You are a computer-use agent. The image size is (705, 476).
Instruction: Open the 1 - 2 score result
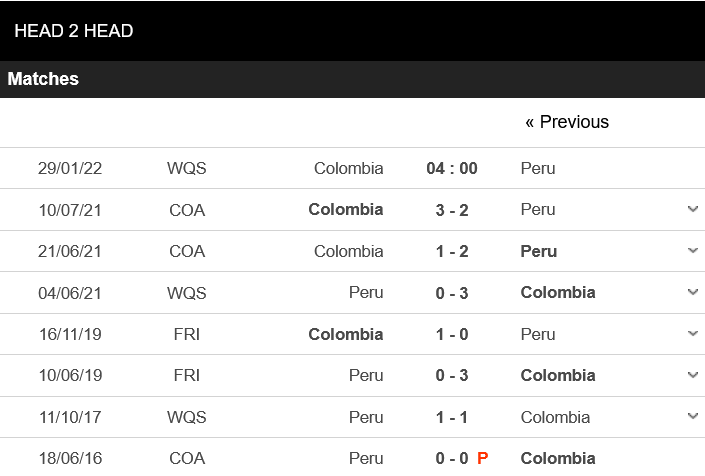point(452,251)
